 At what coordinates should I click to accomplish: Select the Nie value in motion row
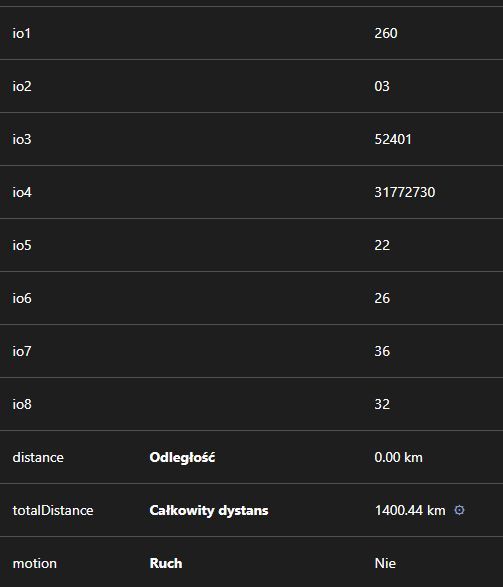click(x=385, y=563)
